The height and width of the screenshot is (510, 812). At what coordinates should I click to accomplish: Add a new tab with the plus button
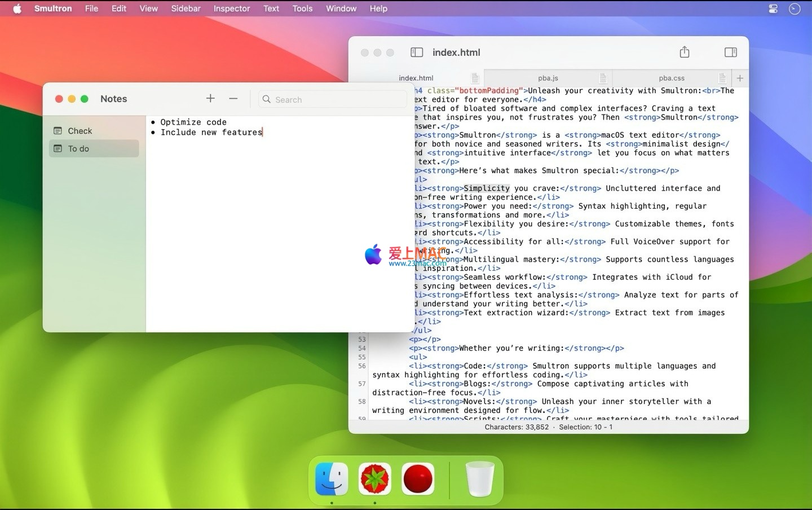(740, 78)
